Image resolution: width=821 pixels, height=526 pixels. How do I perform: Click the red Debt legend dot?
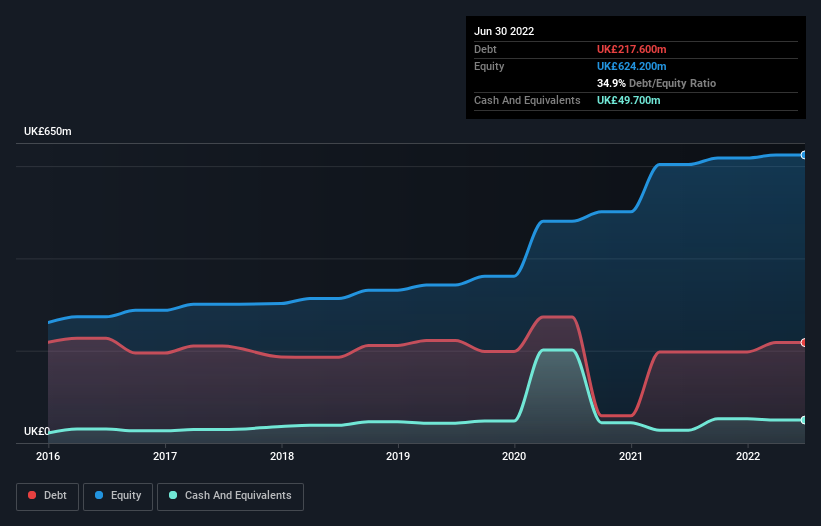[x=32, y=495]
